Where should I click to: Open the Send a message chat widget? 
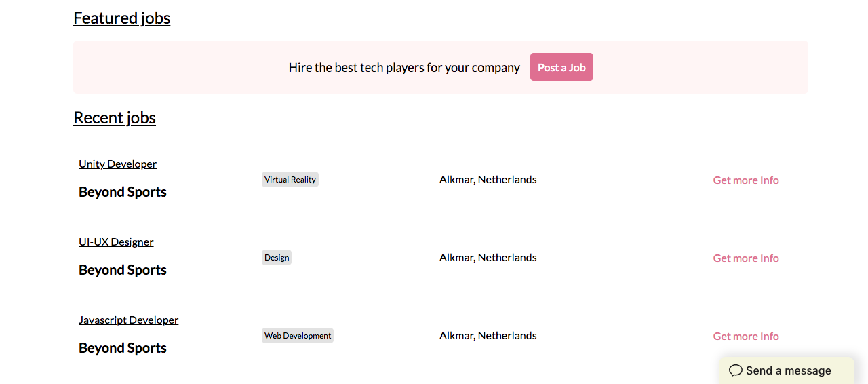click(788, 370)
